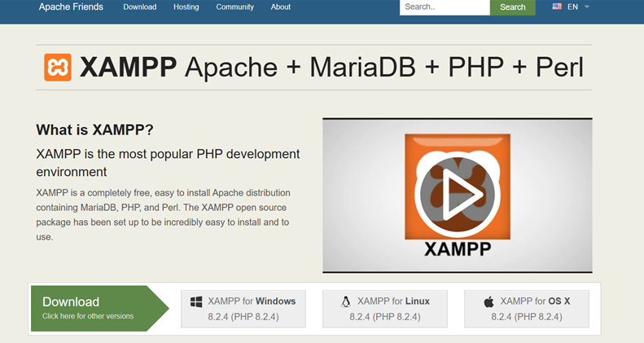The image size is (644, 343).
Task: Open the Download menu in navigation bar
Action: tap(140, 7)
